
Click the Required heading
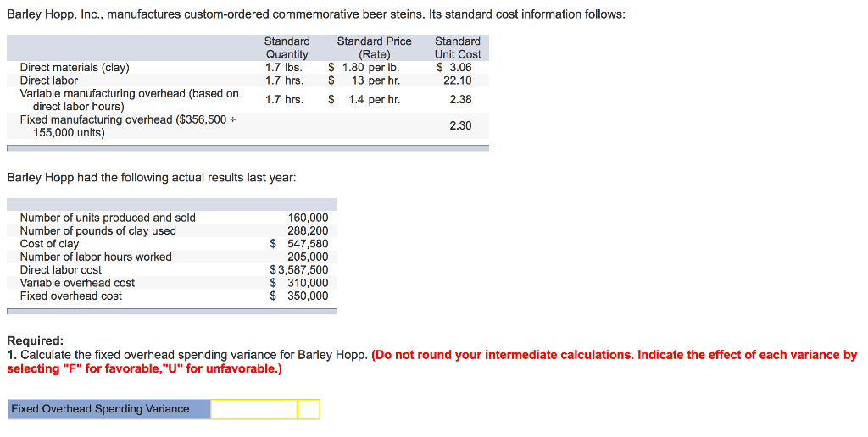[35, 340]
